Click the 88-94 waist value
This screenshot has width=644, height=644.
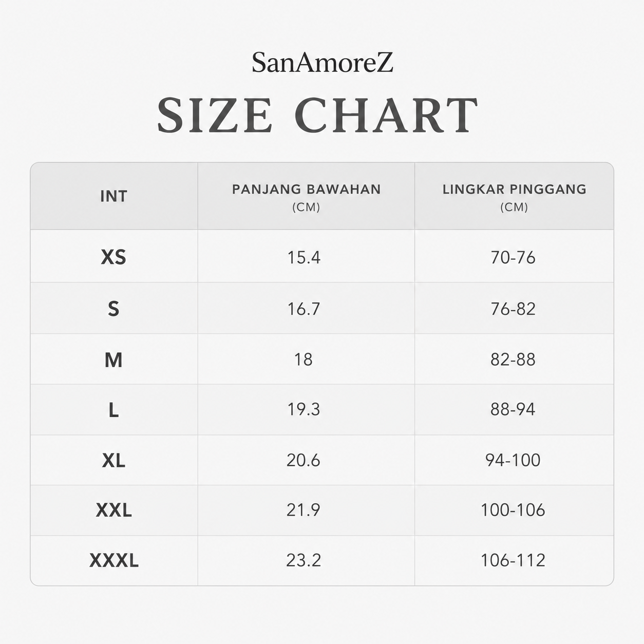coord(513,409)
